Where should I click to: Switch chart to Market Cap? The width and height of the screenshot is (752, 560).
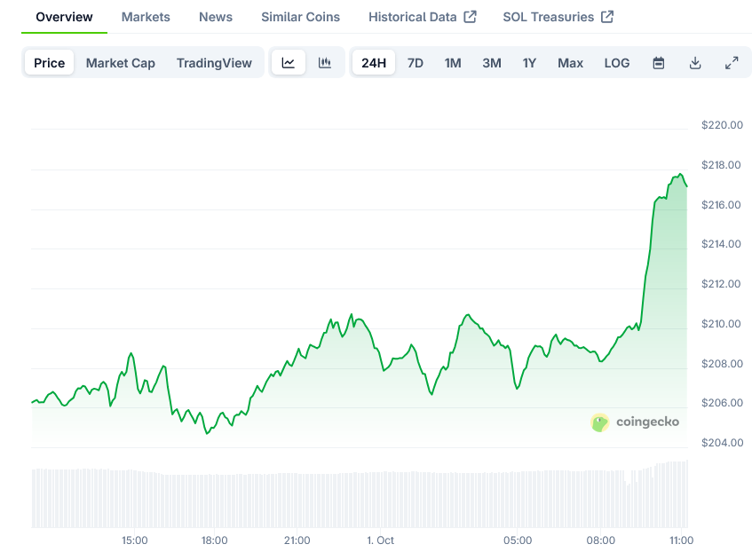[x=121, y=63]
